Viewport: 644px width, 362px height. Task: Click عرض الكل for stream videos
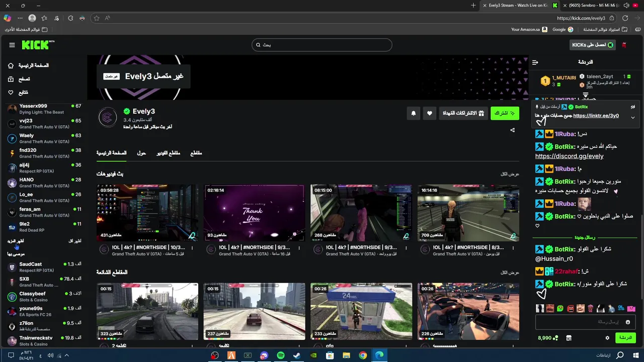pos(510,174)
